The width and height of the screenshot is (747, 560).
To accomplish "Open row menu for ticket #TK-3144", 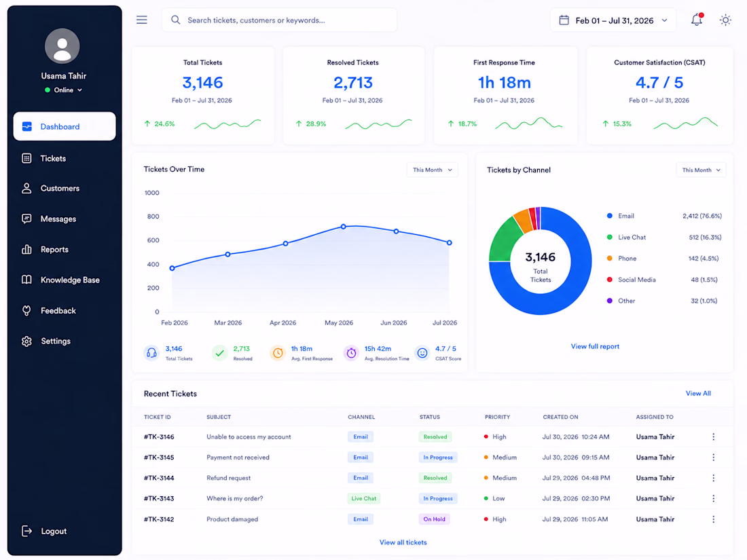I will (713, 478).
